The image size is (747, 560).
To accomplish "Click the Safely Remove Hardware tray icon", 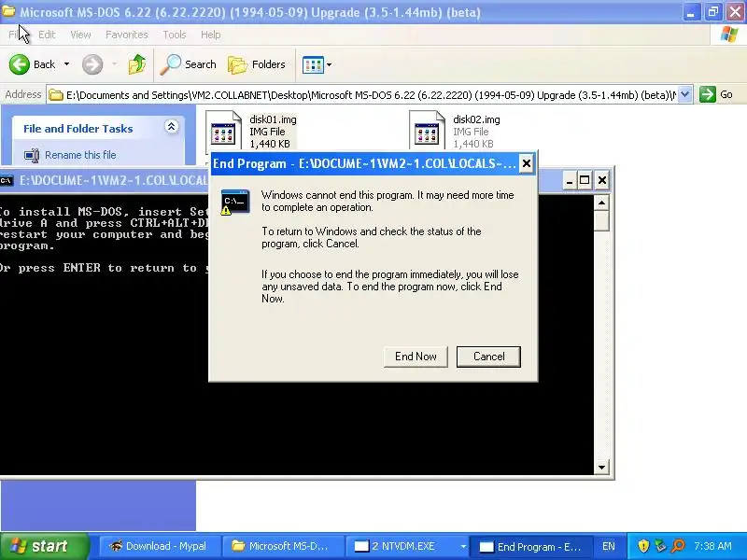I will tap(660, 546).
